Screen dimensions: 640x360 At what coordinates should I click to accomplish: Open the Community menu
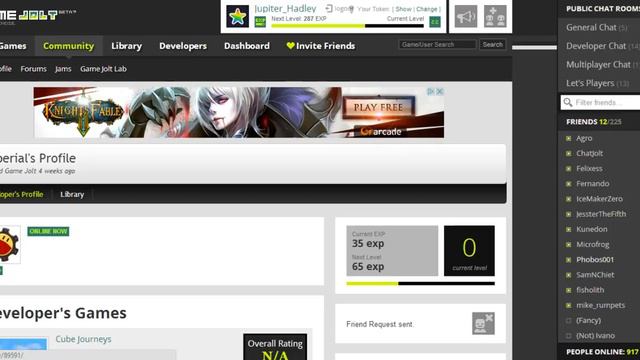click(x=69, y=46)
